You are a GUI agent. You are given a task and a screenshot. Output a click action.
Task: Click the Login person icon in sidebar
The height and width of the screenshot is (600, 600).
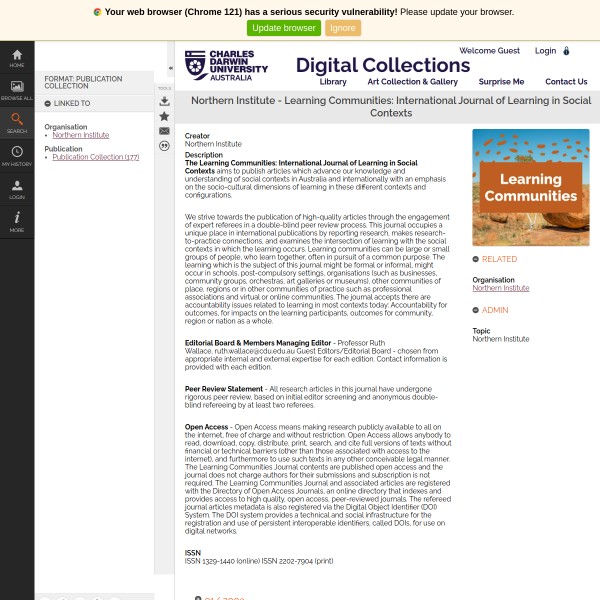point(17,188)
